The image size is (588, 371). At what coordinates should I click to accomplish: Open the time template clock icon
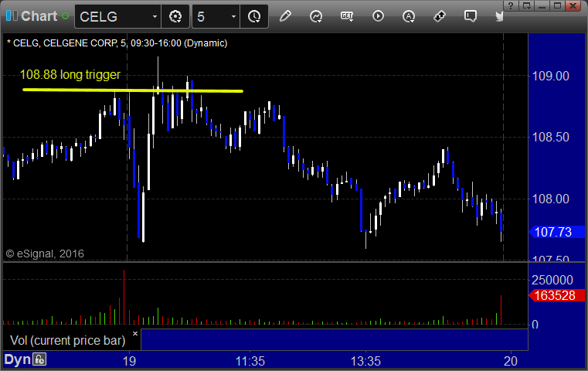254,16
